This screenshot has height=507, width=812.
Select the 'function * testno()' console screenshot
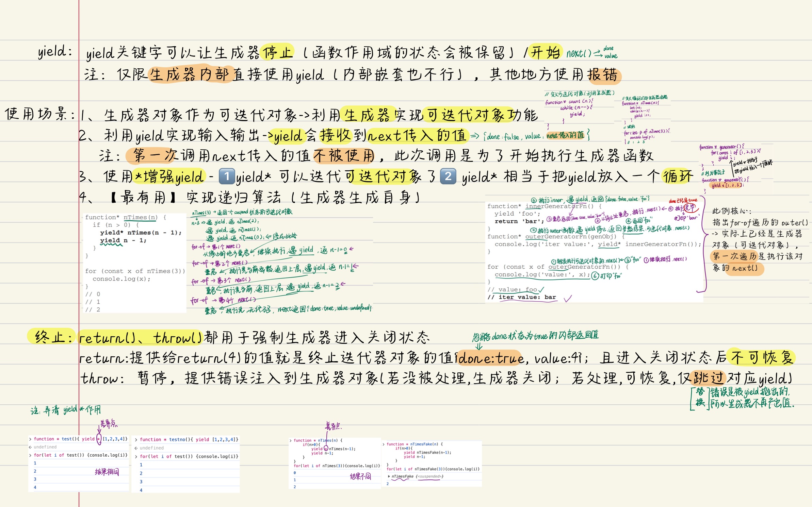(186, 464)
